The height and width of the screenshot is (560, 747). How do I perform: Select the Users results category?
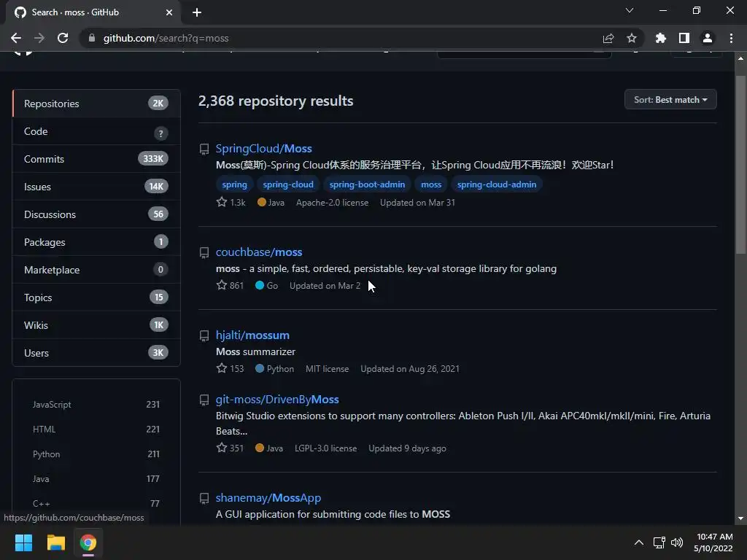click(96, 352)
